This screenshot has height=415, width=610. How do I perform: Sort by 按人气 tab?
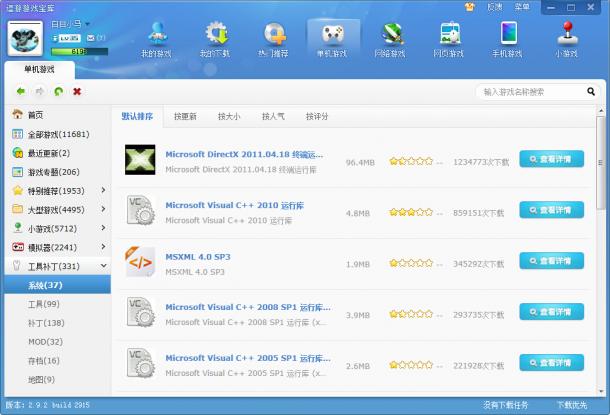pos(273,116)
